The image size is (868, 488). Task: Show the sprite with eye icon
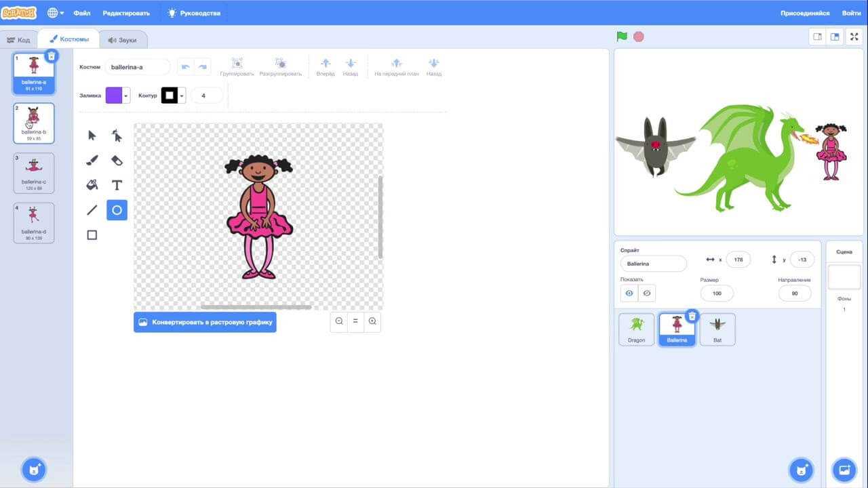tap(629, 293)
